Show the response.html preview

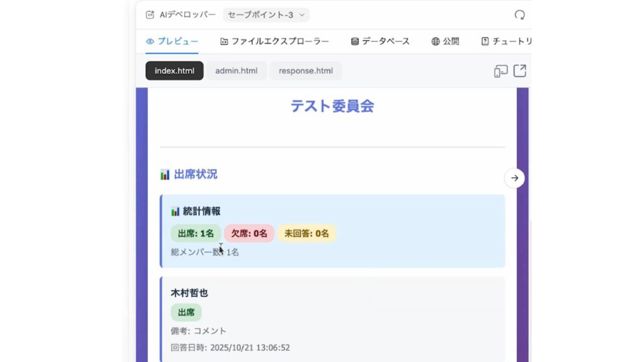(x=306, y=71)
